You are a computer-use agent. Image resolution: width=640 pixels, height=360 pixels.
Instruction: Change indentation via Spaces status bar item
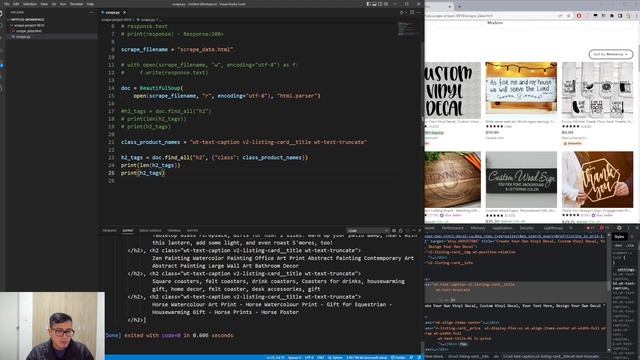(294, 358)
